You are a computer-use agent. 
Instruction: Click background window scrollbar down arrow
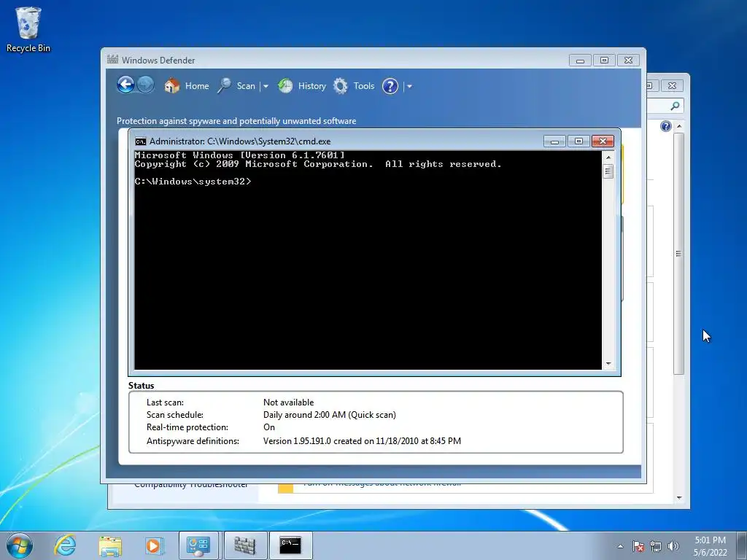tap(679, 497)
